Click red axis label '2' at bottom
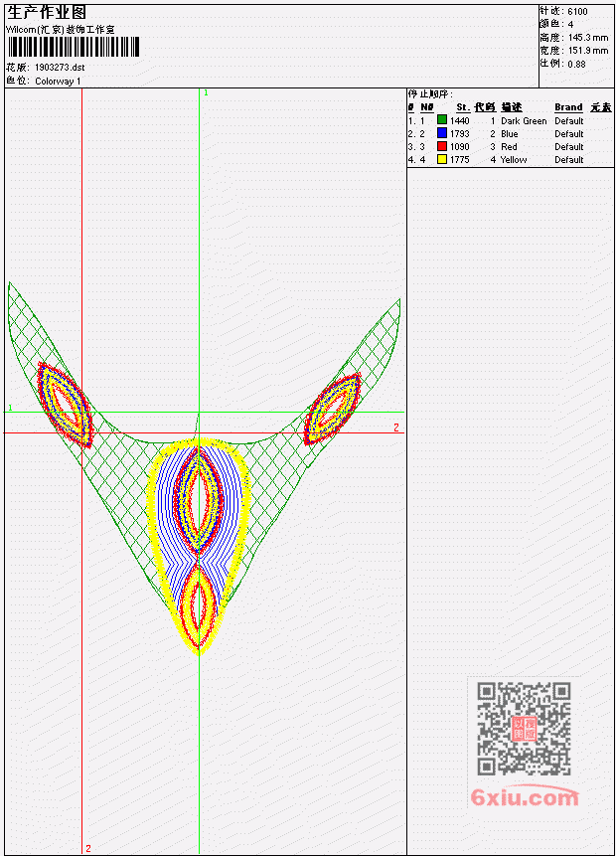The width and height of the screenshot is (616, 856). (x=88, y=848)
